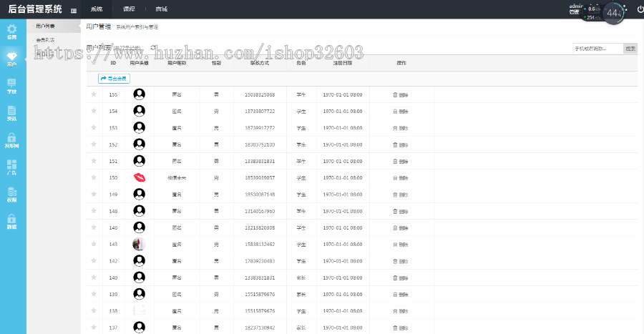Toggle sidebar with the menu icon beside title

[x=74, y=10]
